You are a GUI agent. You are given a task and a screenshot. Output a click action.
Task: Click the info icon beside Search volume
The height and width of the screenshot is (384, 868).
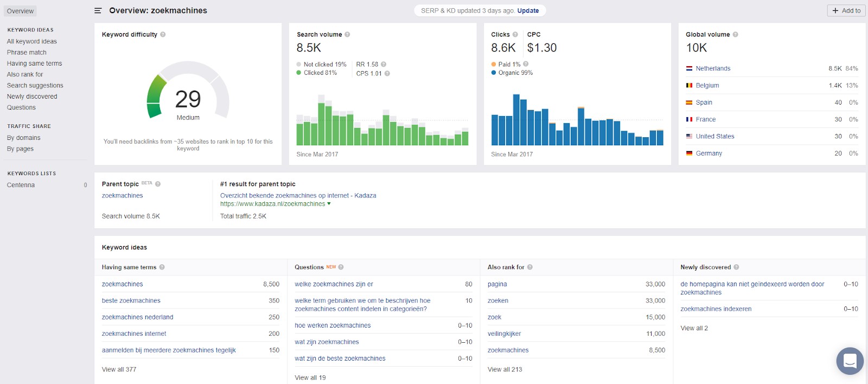[347, 35]
